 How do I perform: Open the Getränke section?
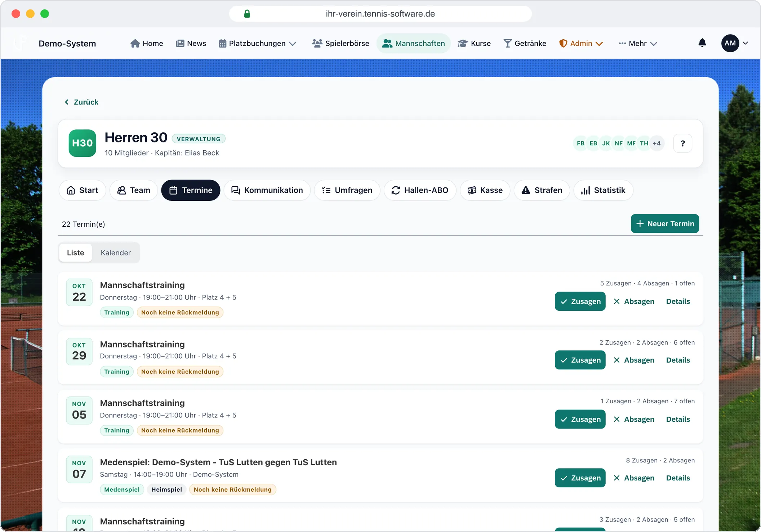tap(525, 43)
